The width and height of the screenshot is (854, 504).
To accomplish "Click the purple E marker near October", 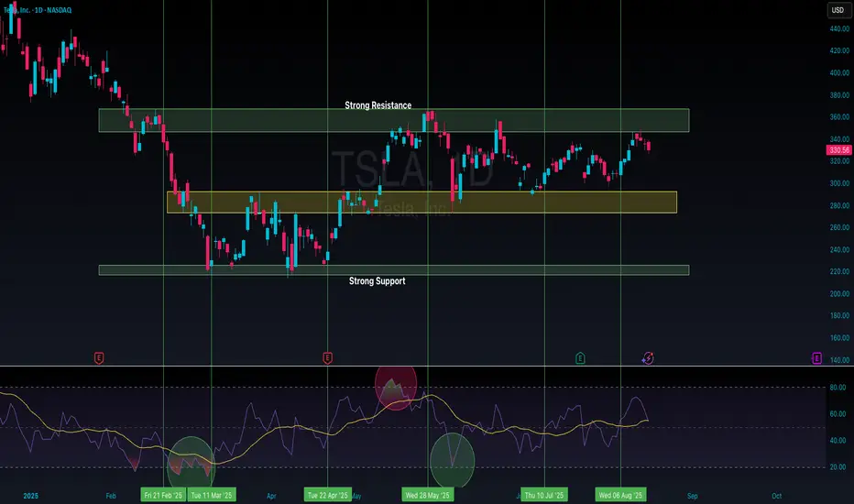I will click(816, 358).
